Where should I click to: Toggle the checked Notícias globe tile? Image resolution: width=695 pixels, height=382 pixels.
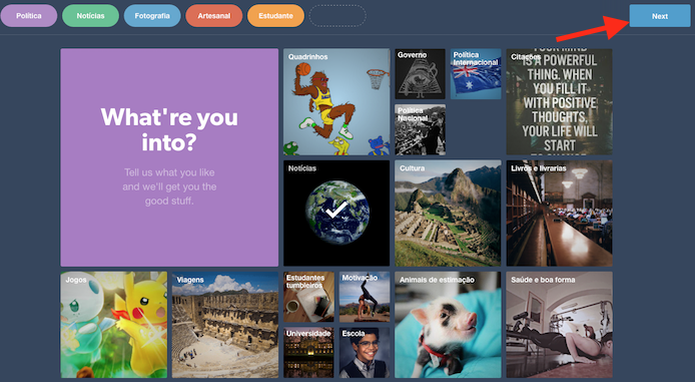click(336, 213)
